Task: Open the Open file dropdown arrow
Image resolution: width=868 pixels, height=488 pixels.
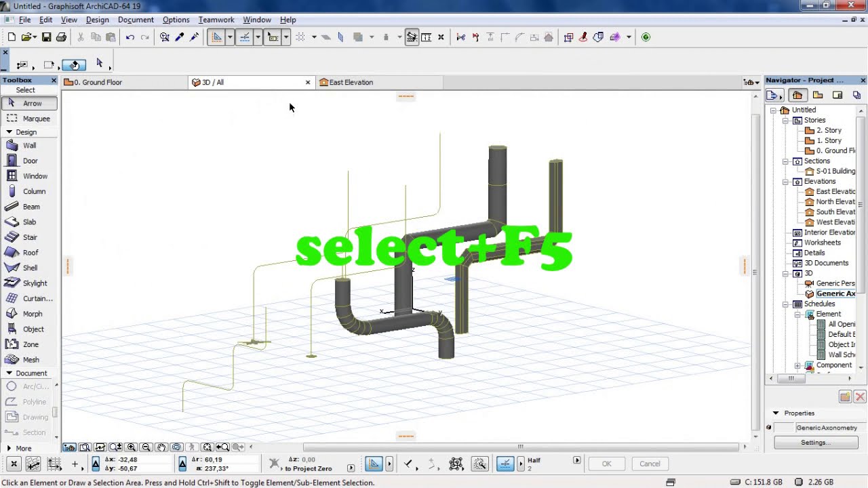Action: point(35,37)
